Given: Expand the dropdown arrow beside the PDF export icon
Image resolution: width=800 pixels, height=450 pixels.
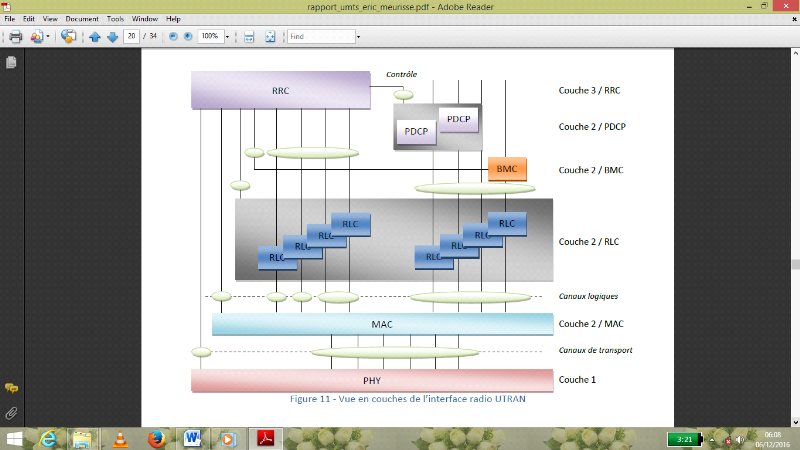Looking at the screenshot, I should (x=47, y=37).
